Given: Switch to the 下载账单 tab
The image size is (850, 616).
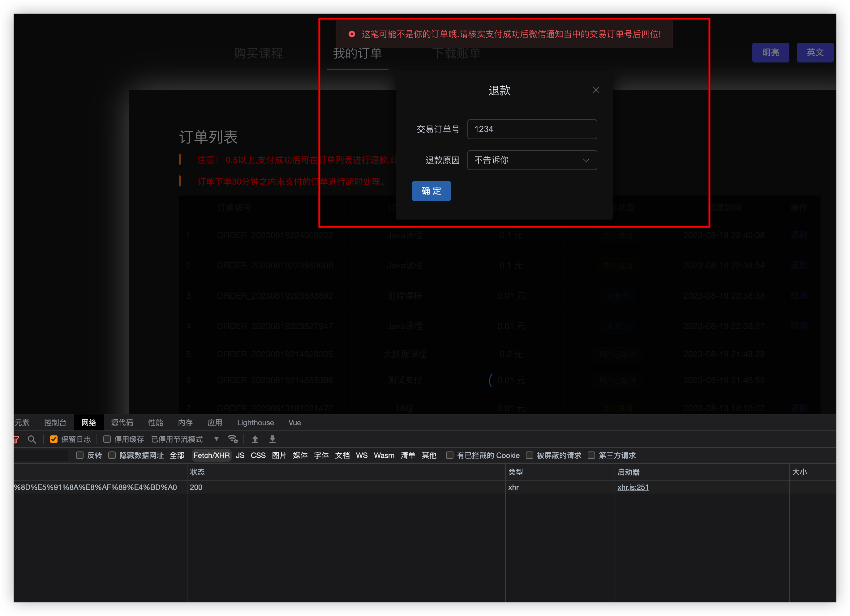Looking at the screenshot, I should click(x=457, y=53).
